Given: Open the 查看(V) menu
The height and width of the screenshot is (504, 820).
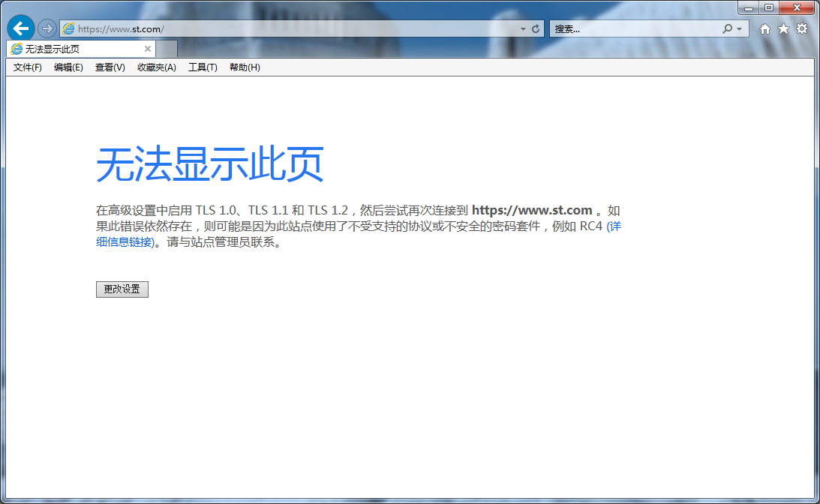Looking at the screenshot, I should (x=110, y=67).
